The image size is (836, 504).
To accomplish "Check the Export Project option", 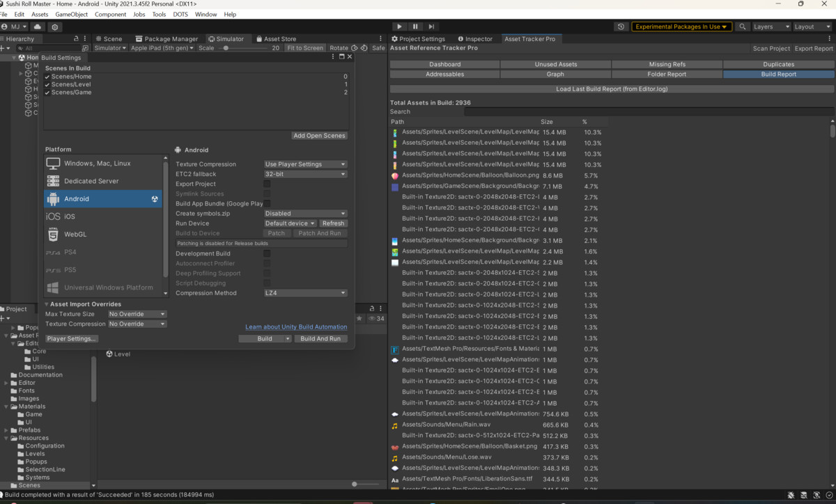I will (267, 184).
